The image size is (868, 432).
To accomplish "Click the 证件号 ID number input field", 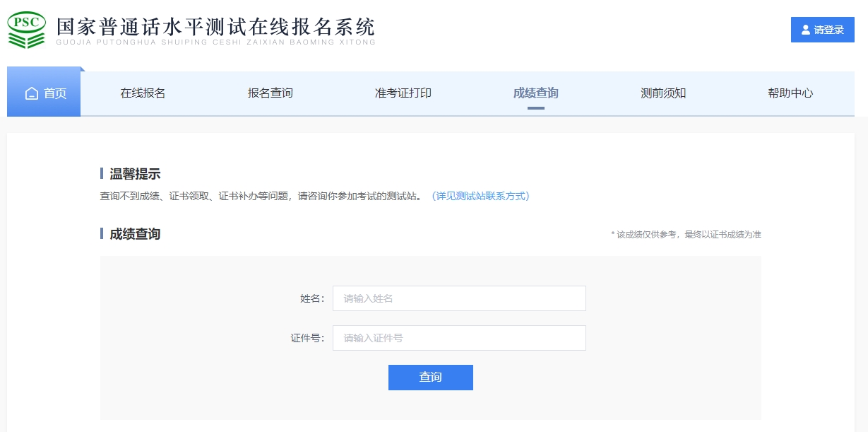I will 458,337.
